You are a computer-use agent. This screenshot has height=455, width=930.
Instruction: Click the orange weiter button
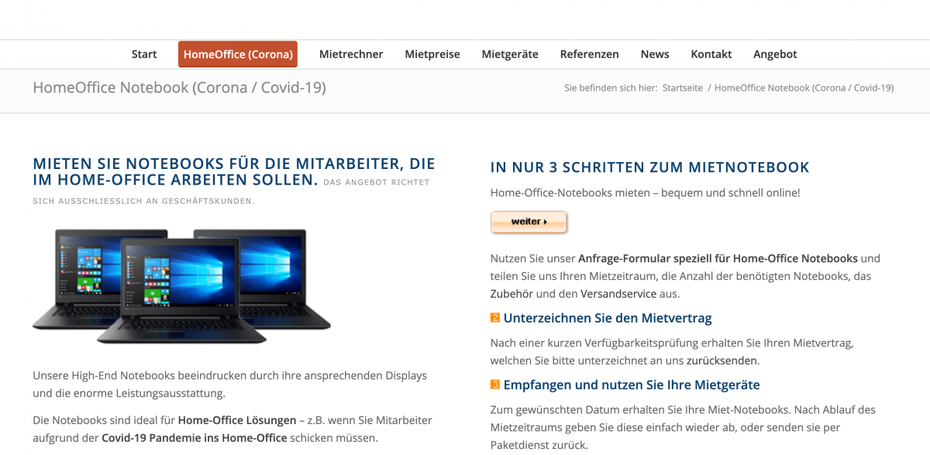[528, 222]
